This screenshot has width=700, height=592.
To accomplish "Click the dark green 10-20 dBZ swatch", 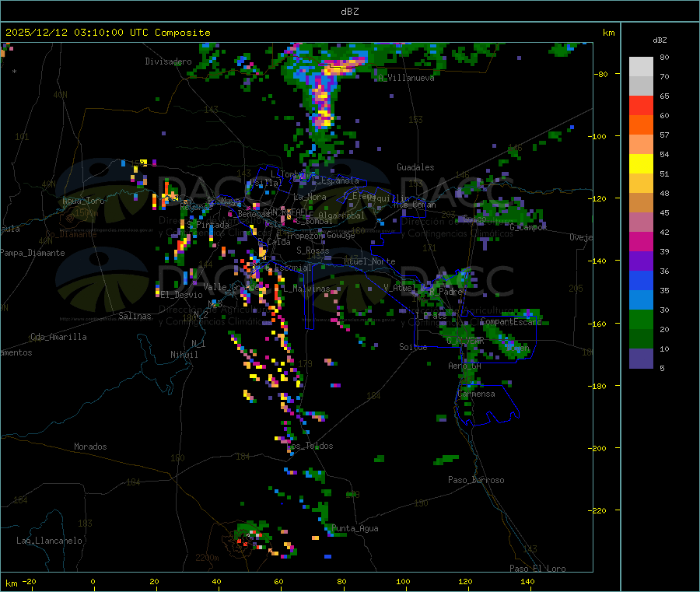I will 641,339.
